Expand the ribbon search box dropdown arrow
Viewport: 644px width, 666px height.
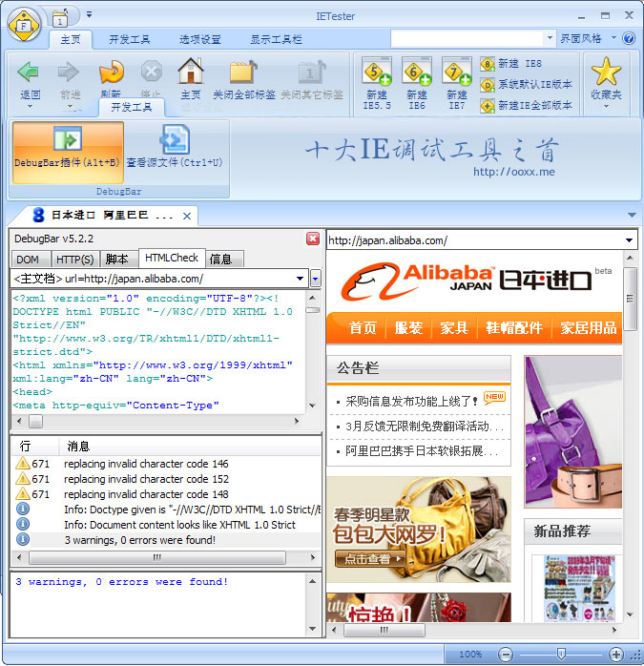point(550,38)
